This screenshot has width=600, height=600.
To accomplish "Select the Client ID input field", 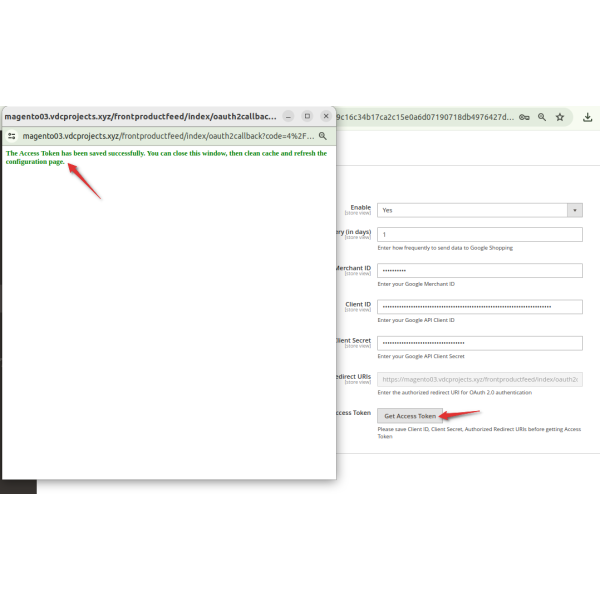I will tap(479, 307).
